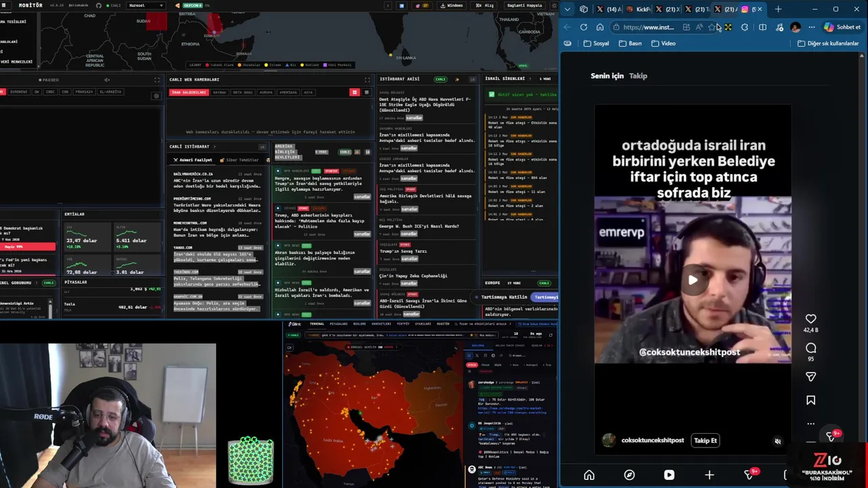Select İran Saldırıları webcam filter tab
Image resolution: width=868 pixels, height=488 pixels.
point(189,92)
